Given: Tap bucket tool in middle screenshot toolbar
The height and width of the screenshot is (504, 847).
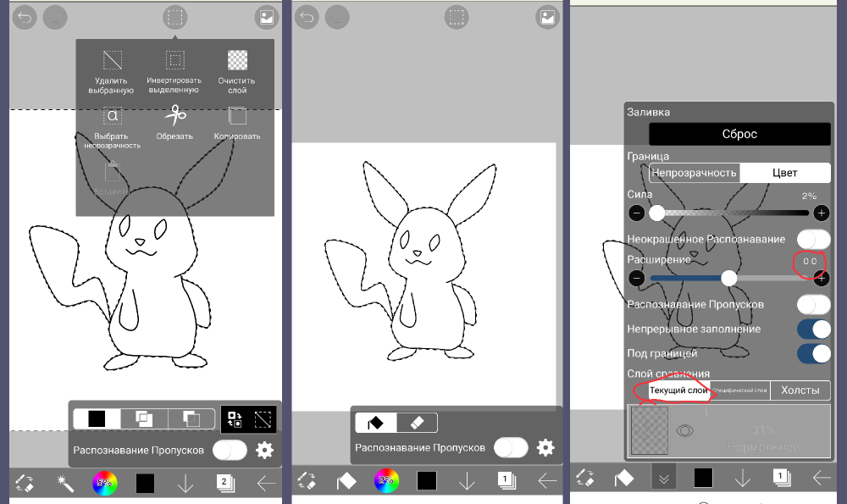Looking at the screenshot, I should click(346, 480).
